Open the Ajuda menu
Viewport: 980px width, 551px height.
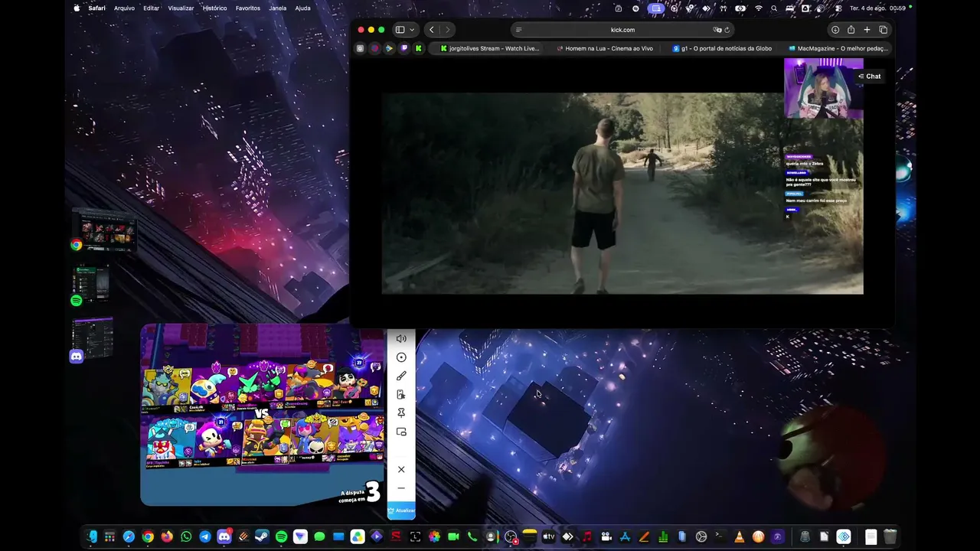(302, 8)
